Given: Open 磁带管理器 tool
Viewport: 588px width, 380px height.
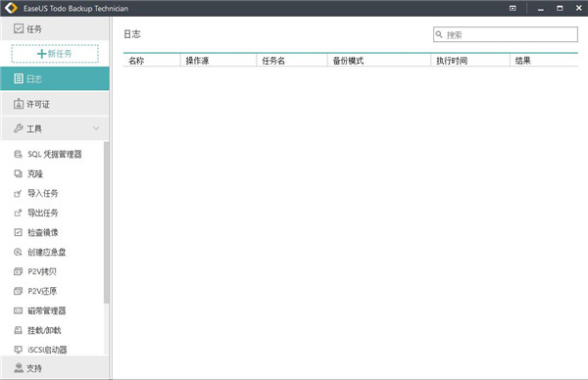Looking at the screenshot, I should point(46,310).
